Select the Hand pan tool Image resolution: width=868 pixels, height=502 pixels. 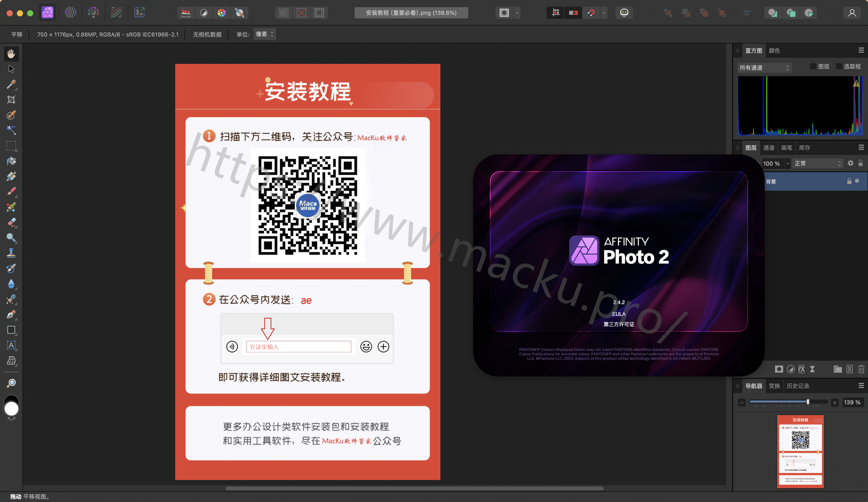[x=11, y=54]
